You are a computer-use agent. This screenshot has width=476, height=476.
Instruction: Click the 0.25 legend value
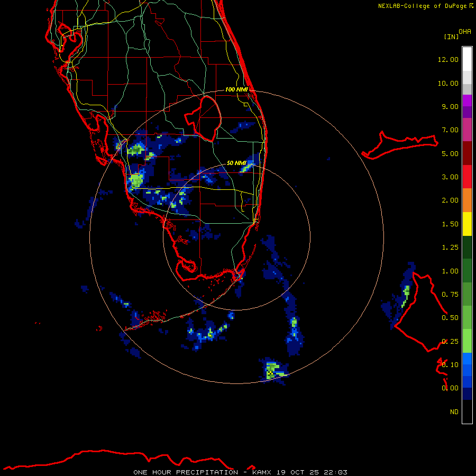[450, 342]
